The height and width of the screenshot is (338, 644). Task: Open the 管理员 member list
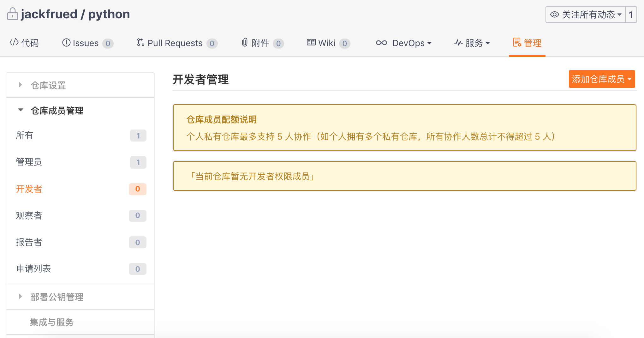(x=29, y=162)
